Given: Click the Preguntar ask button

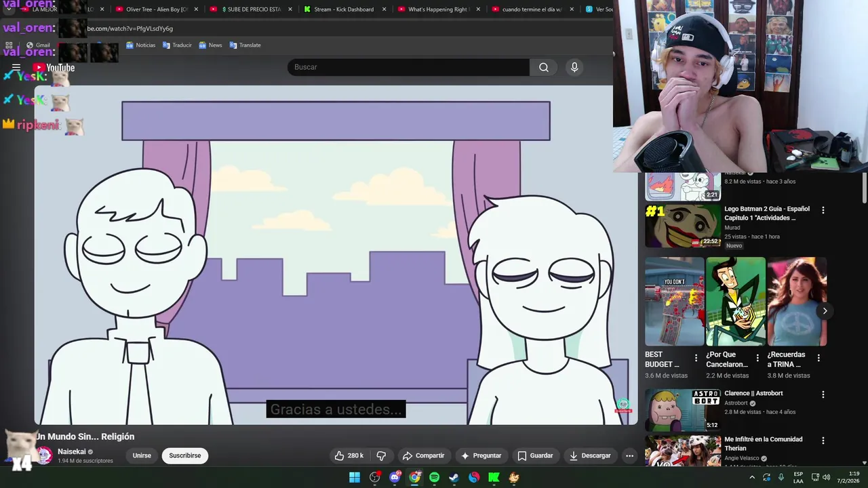Looking at the screenshot, I should 481,455.
